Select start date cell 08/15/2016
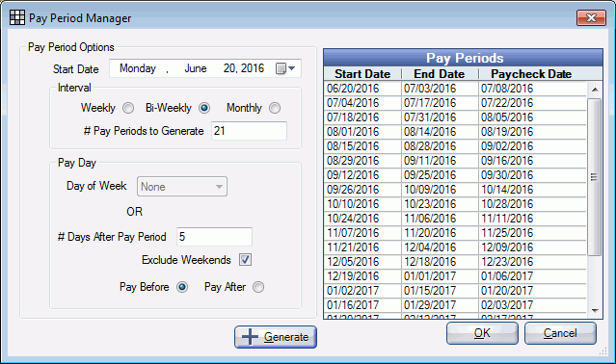The height and width of the screenshot is (364, 616). [x=362, y=146]
